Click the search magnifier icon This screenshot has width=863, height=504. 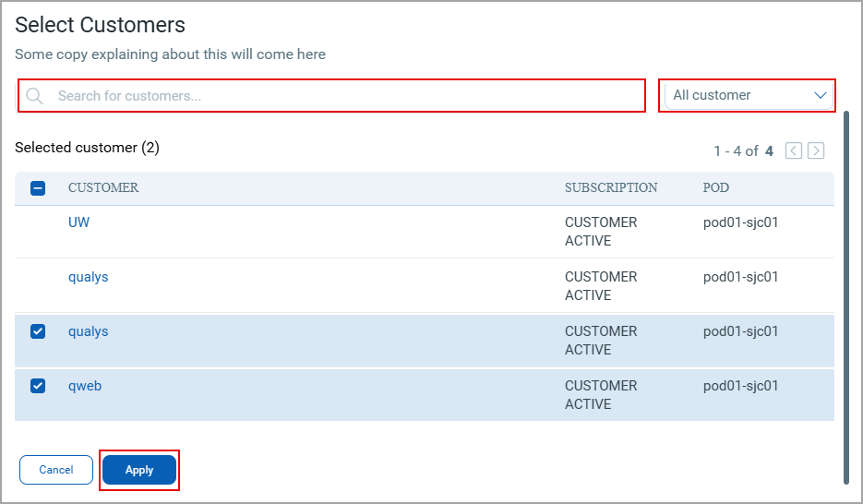[x=34, y=96]
